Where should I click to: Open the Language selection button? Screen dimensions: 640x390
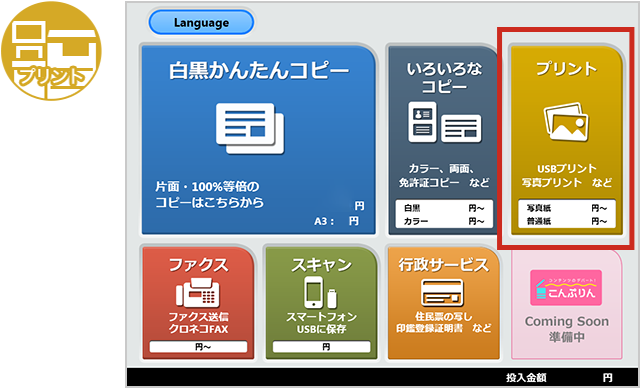tap(201, 22)
